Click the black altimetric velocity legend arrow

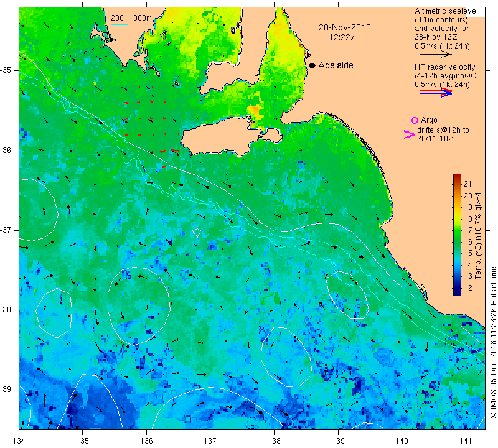coord(436,55)
